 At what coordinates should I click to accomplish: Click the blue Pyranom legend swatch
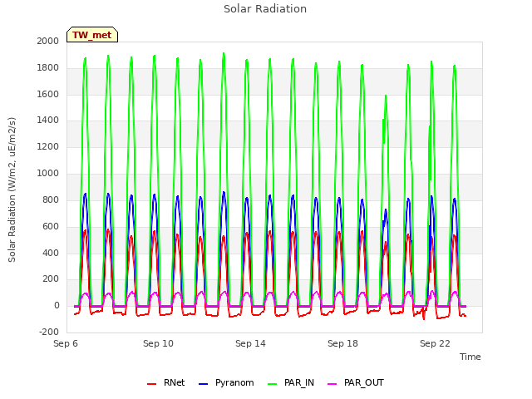coord(203,384)
